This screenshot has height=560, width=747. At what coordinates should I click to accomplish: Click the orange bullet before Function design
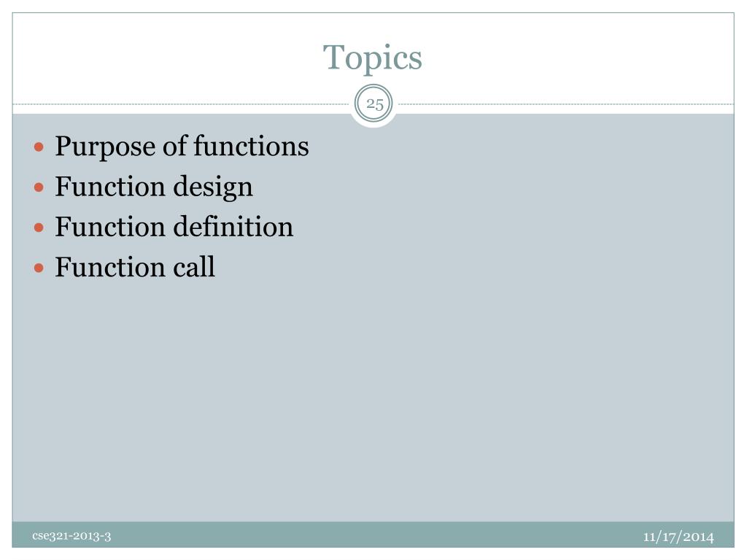(39, 187)
